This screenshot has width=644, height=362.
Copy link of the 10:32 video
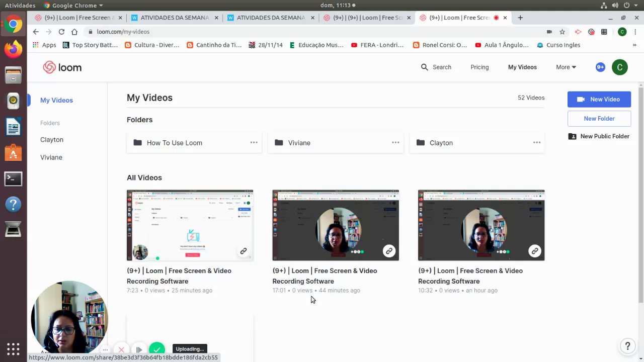click(535, 251)
